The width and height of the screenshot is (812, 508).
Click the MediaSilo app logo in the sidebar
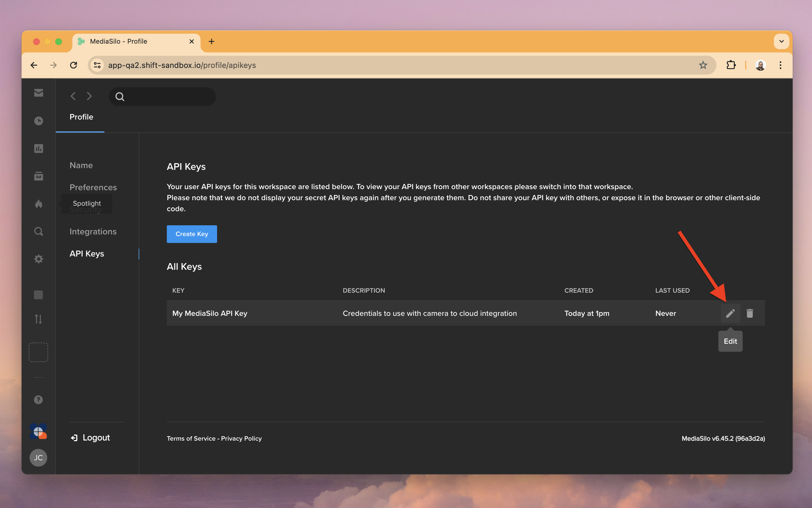point(38,432)
